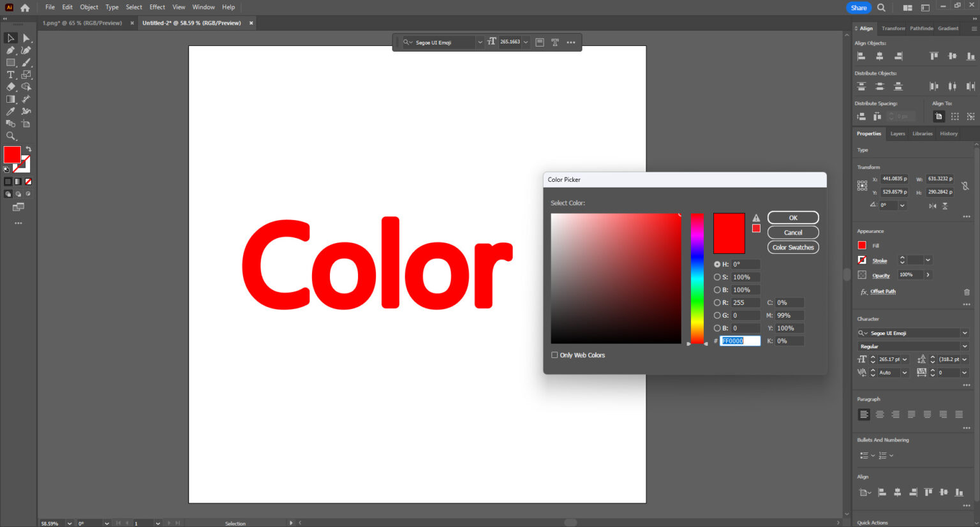Click the Align Left icon under Paragraph

[x=864, y=414]
